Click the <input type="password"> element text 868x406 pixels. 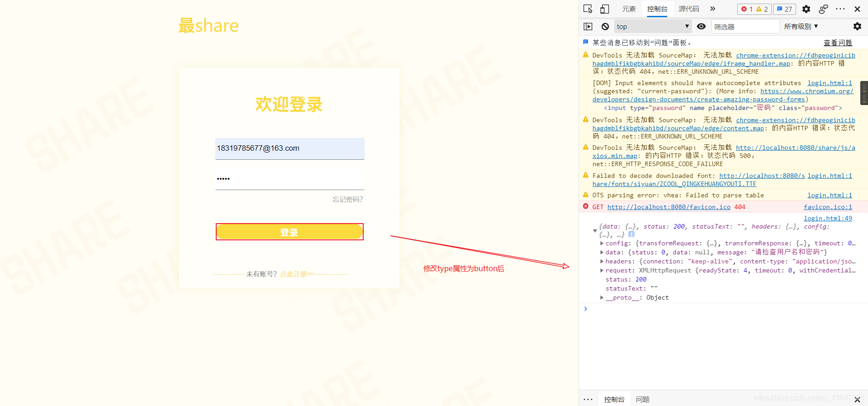(723, 108)
